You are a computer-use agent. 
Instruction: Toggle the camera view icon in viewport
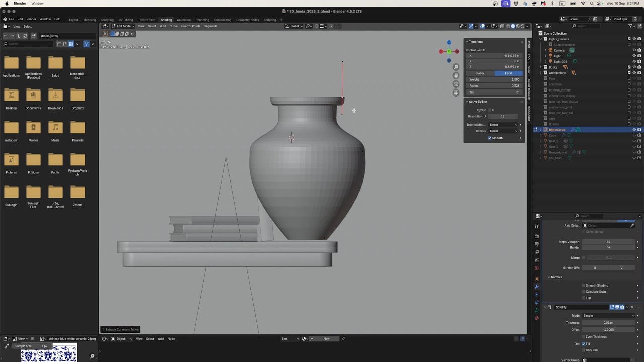(456, 84)
